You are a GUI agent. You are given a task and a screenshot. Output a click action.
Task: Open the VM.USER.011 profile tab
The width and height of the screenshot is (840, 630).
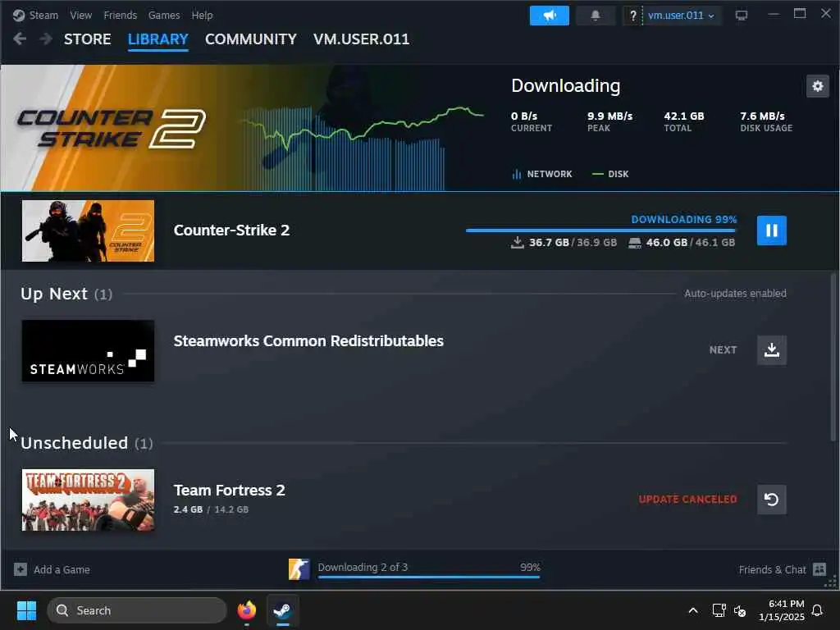coord(361,39)
